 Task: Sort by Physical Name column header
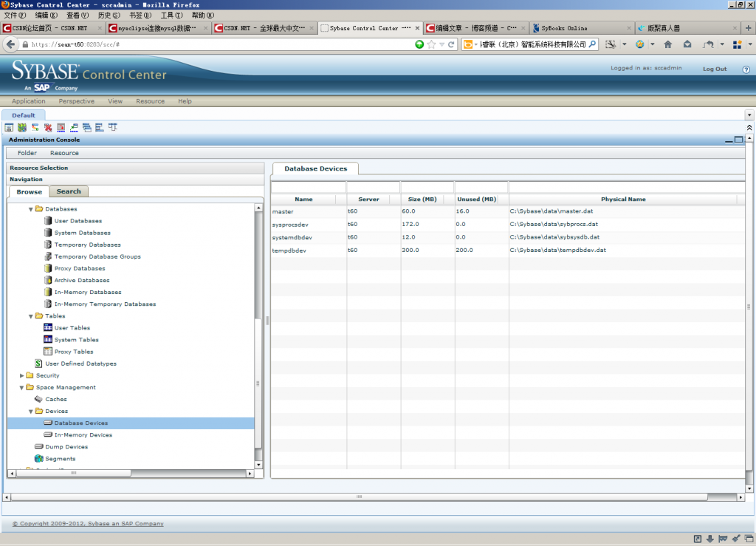click(x=623, y=199)
